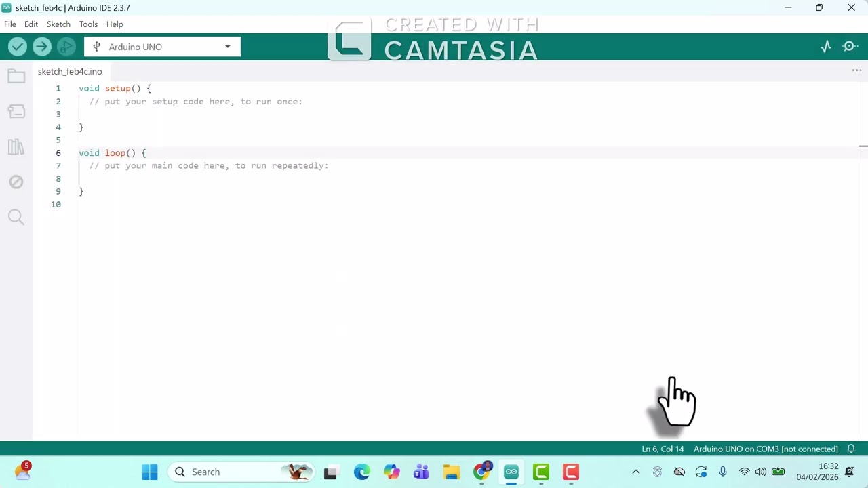The height and width of the screenshot is (488, 868).
Task: Click the void loop() code line
Action: 112,153
